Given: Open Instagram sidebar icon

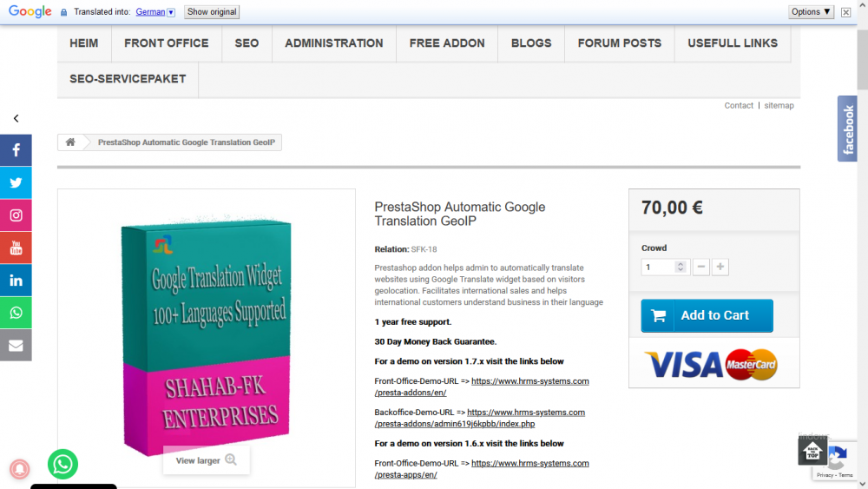Looking at the screenshot, I should point(16,215).
